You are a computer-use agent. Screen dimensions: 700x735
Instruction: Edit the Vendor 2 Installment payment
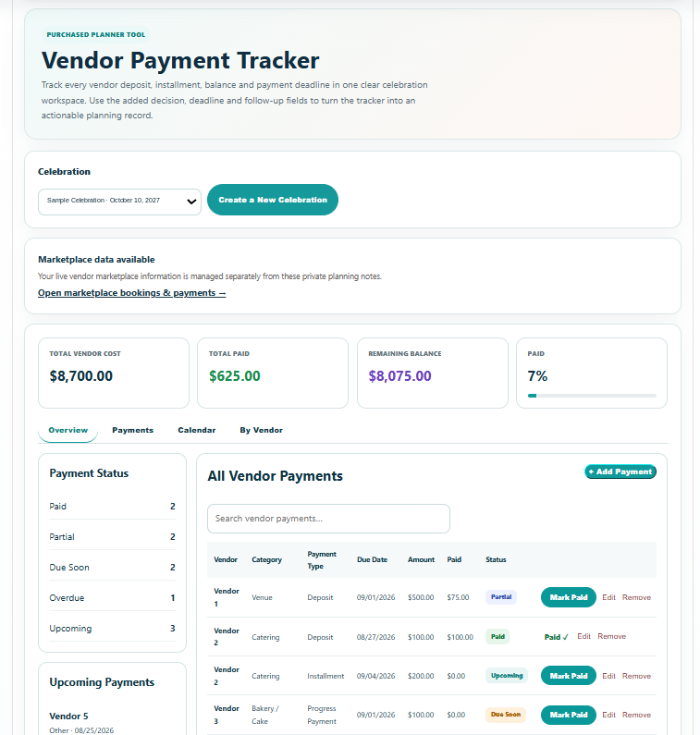point(608,676)
